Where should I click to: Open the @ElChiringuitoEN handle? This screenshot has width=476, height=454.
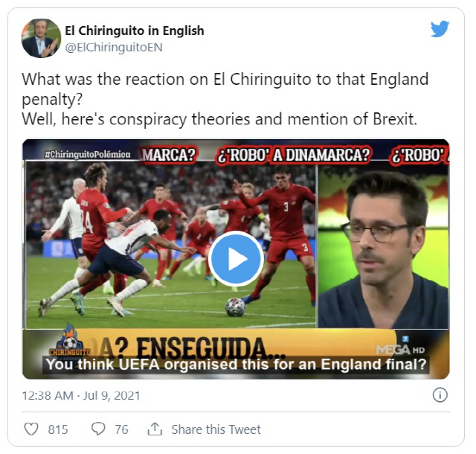tap(114, 48)
